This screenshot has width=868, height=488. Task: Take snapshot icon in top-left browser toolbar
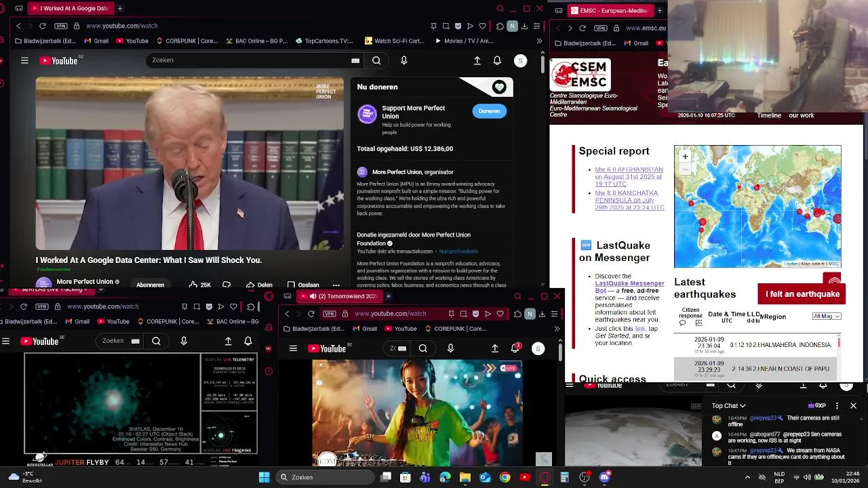pyautogui.click(x=446, y=26)
